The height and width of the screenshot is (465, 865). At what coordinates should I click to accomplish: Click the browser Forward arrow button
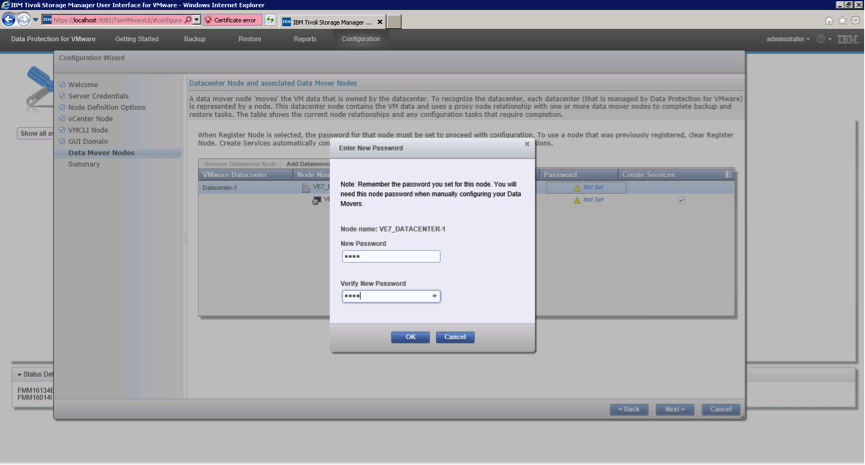pos(24,20)
